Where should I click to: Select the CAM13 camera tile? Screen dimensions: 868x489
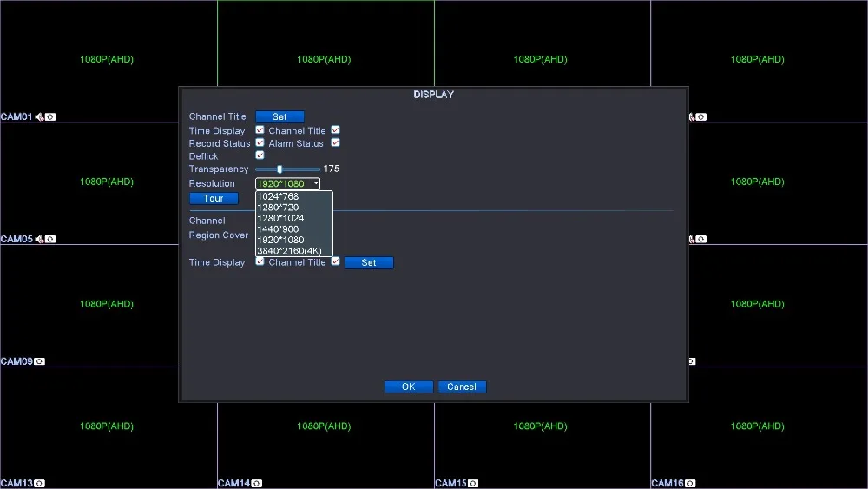pos(108,428)
